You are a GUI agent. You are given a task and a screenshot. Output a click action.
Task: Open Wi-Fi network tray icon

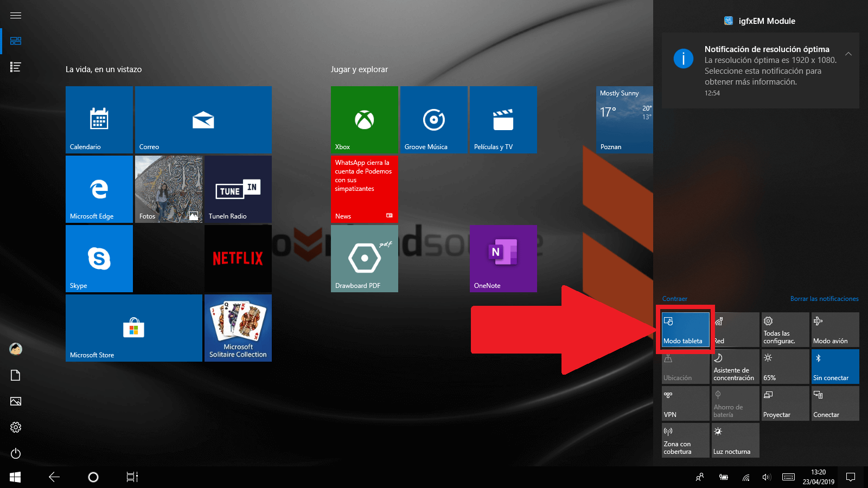[746, 477]
